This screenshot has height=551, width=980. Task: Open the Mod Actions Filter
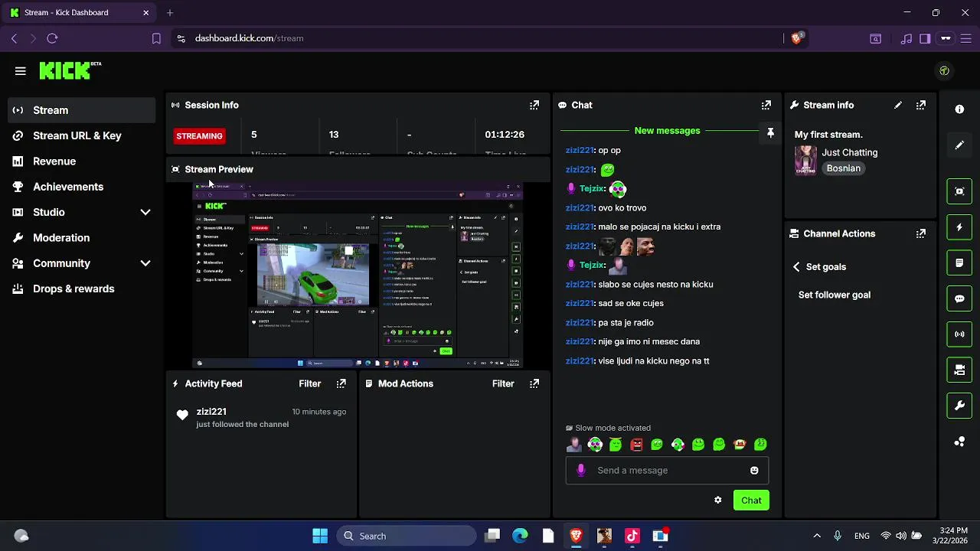tap(503, 383)
